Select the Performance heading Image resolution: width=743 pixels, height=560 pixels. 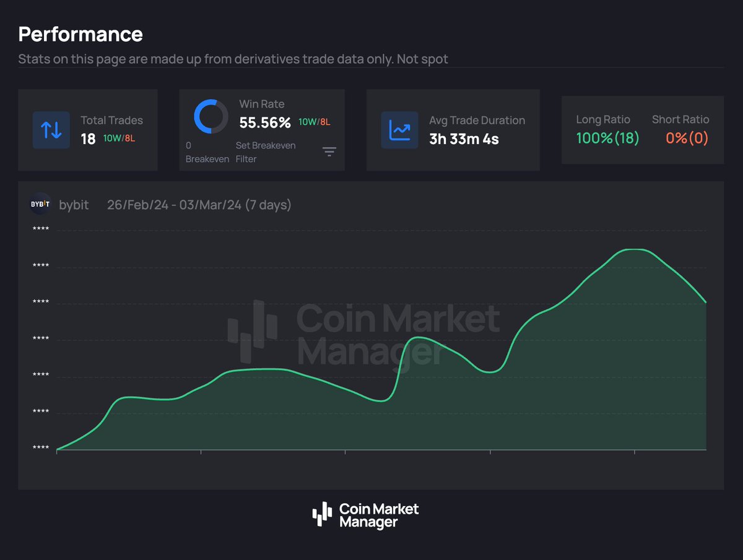coord(80,34)
